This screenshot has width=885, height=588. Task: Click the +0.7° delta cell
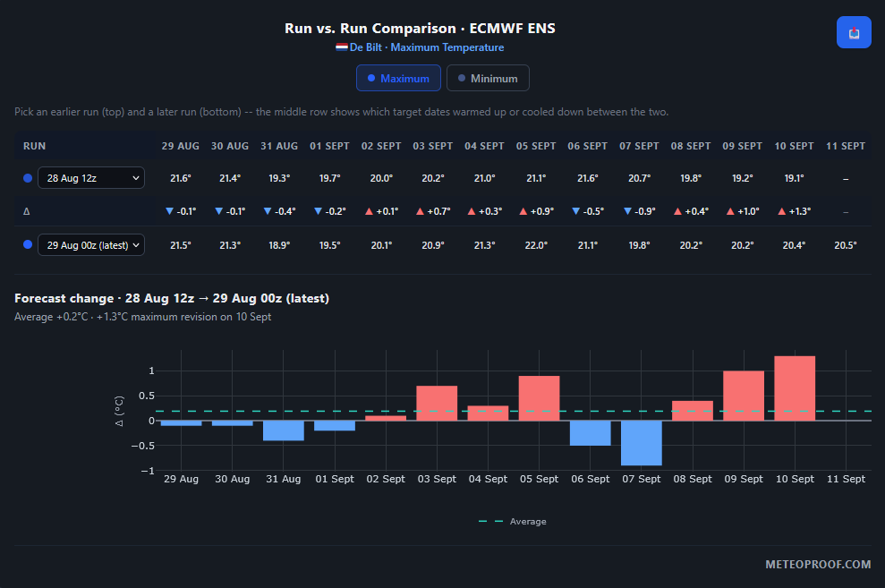pos(433,211)
